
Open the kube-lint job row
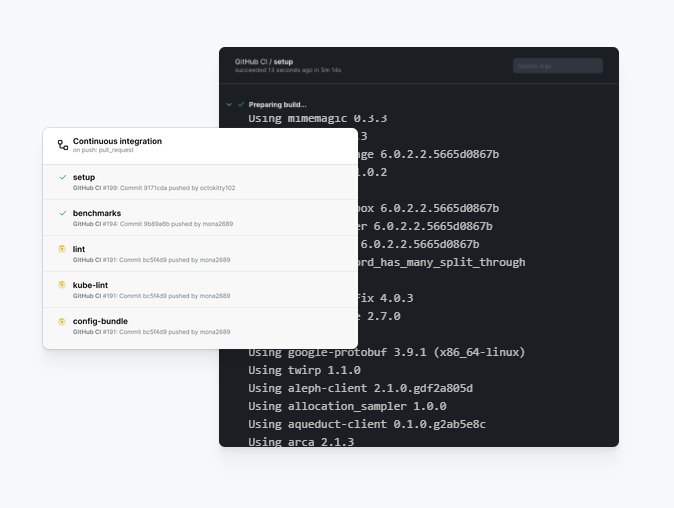tap(200, 290)
